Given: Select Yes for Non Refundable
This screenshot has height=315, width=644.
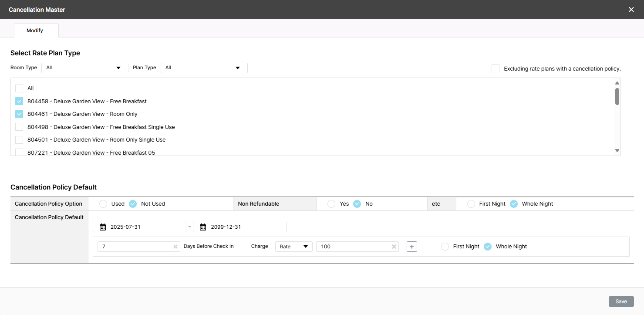Looking at the screenshot, I should click(331, 204).
